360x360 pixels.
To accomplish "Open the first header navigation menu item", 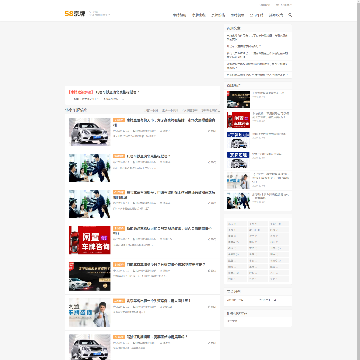I will tap(179, 15).
